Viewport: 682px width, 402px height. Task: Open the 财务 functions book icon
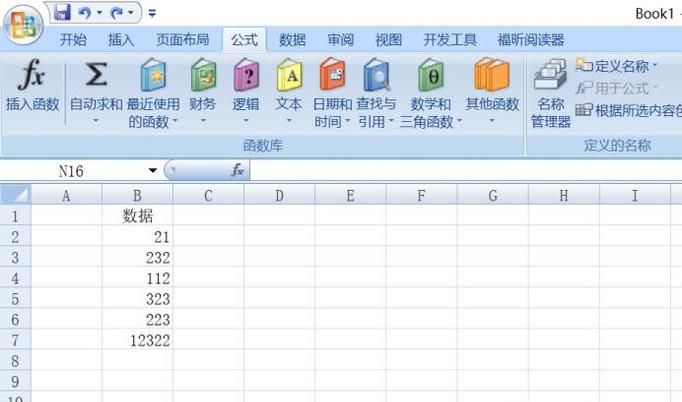click(203, 75)
